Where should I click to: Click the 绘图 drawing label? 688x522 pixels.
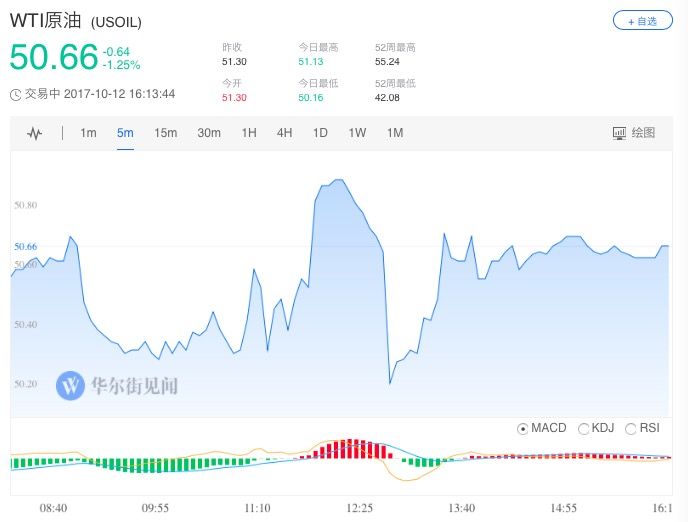(643, 133)
